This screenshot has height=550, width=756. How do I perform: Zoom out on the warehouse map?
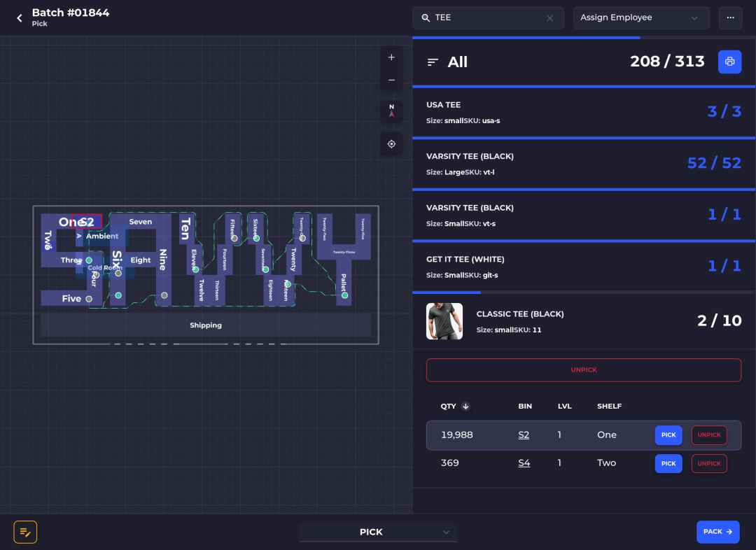pos(391,80)
